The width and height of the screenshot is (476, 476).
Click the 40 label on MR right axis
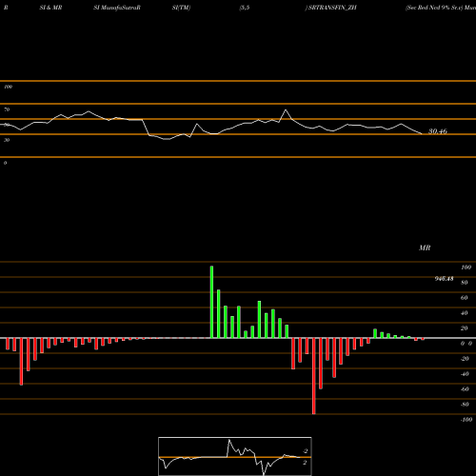465,313
